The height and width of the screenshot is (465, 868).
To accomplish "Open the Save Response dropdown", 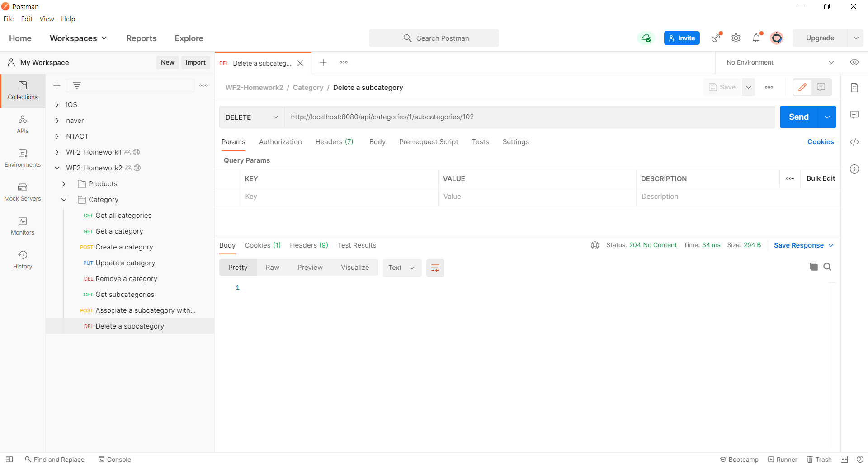I will 804,245.
